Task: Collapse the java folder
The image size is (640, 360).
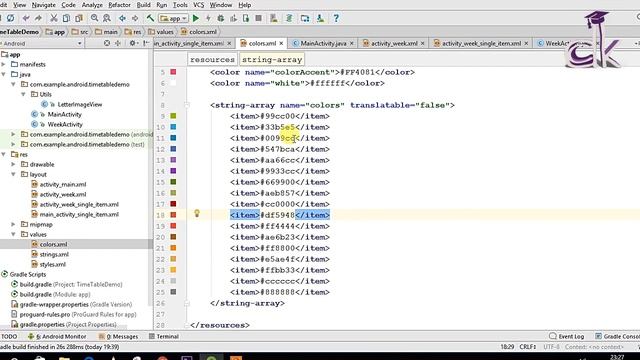Action: 4,74
